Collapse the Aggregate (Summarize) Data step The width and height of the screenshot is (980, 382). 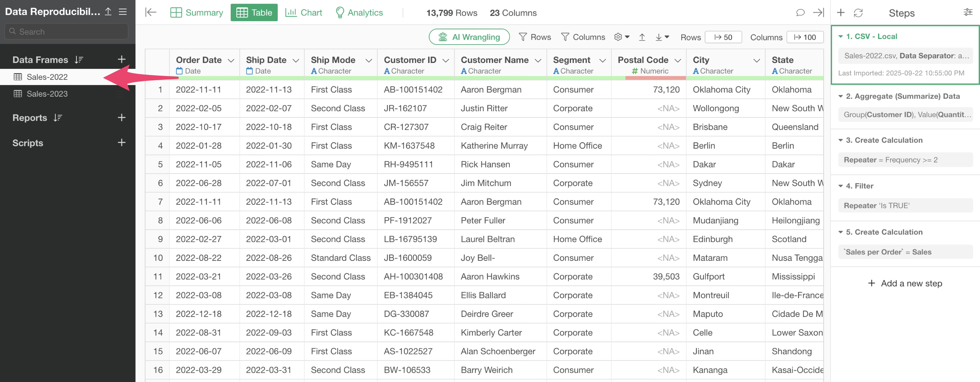pos(841,96)
